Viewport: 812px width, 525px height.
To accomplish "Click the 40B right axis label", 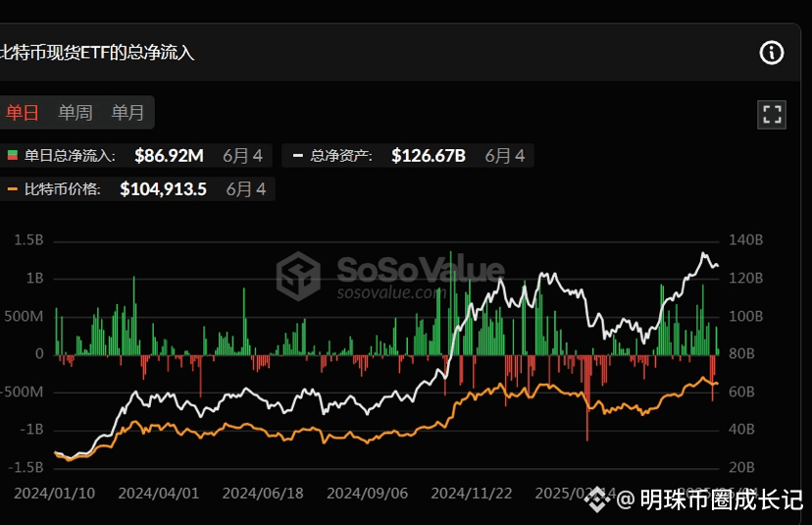I will [x=741, y=430].
